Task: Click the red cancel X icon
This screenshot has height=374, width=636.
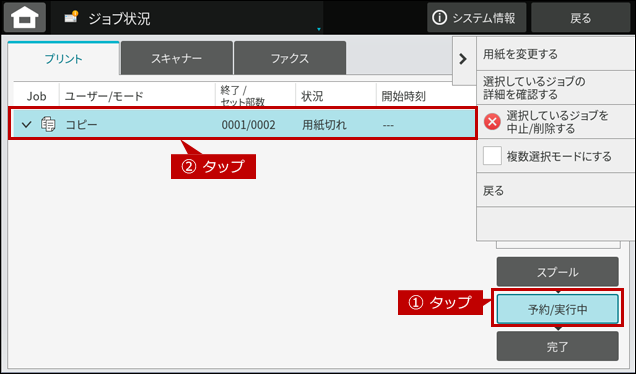Action: point(492,122)
